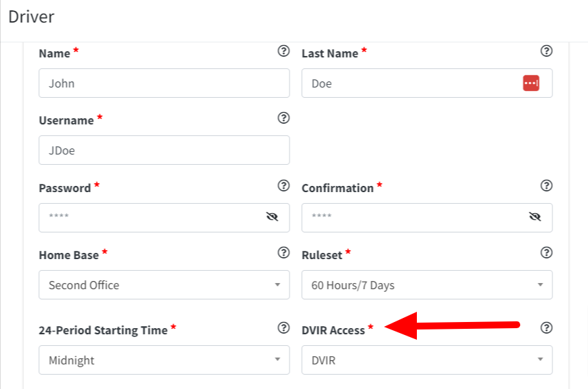Toggle Confirmation field visibility eye

tap(535, 217)
